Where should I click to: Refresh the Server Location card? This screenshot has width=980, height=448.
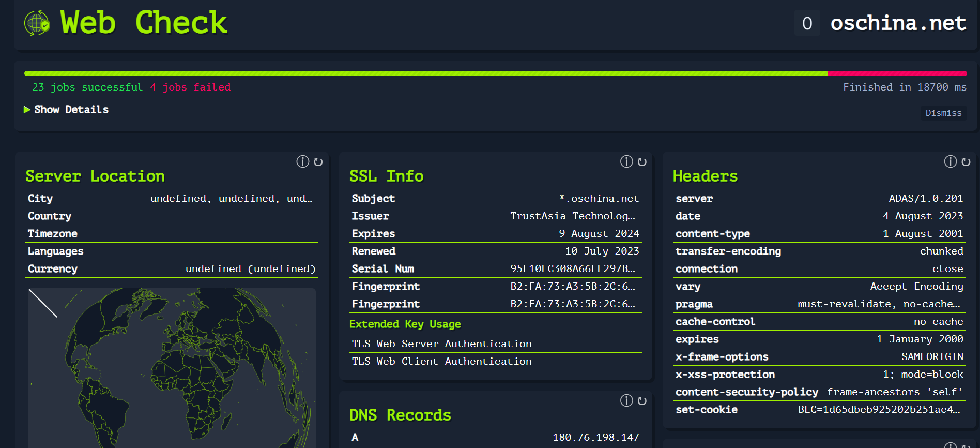pos(318,162)
